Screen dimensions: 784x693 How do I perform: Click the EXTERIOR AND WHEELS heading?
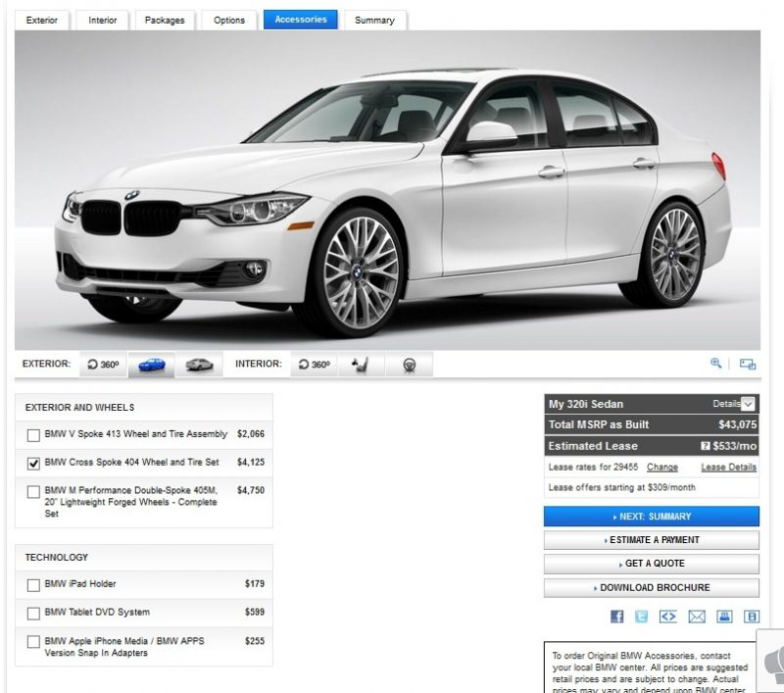coord(79,408)
